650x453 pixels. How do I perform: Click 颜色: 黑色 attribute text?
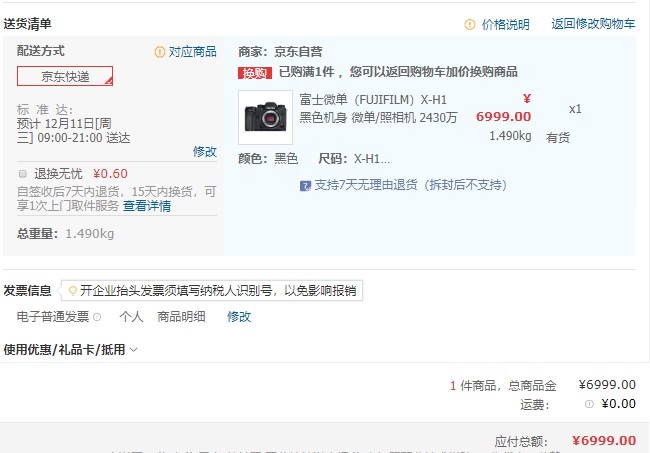(268, 159)
